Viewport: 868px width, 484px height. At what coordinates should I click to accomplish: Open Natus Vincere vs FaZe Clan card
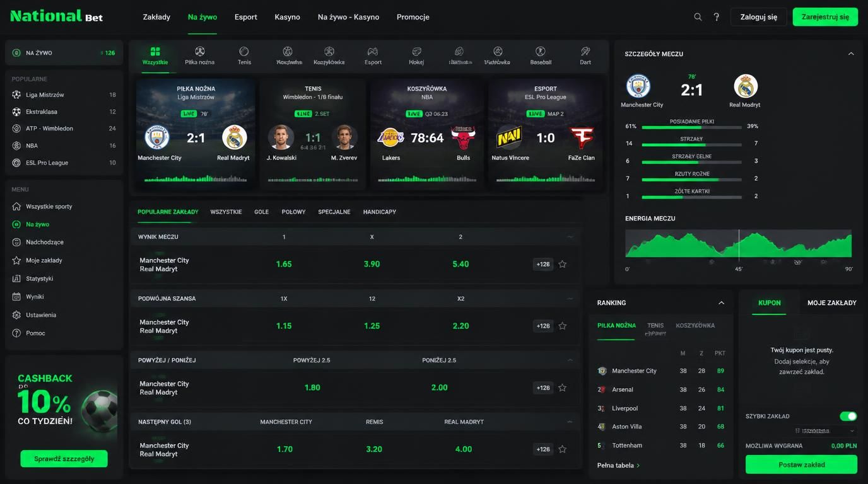pos(545,134)
